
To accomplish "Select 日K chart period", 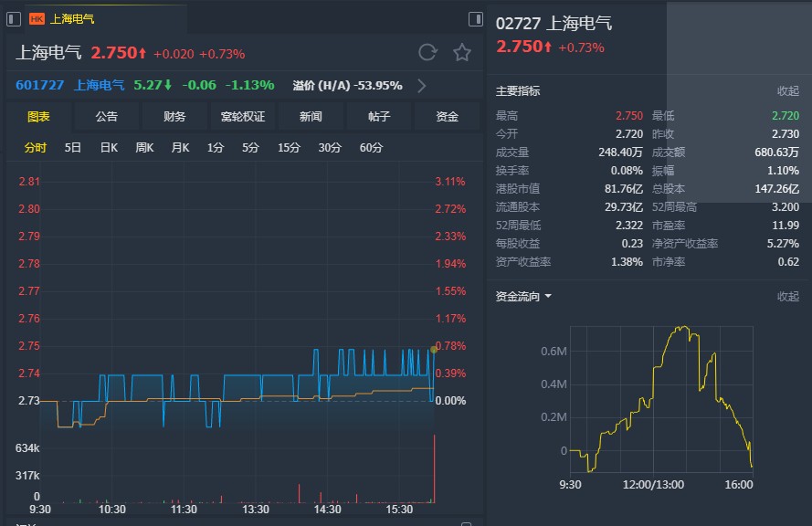I will point(109,148).
